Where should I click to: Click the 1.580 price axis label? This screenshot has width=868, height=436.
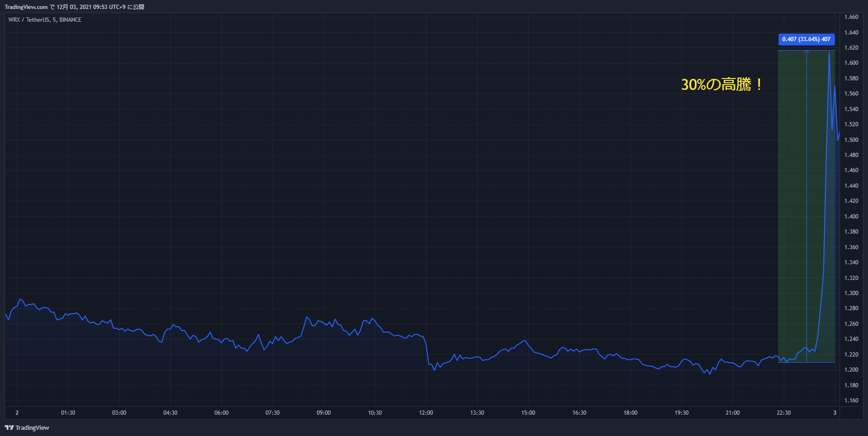[851, 78]
